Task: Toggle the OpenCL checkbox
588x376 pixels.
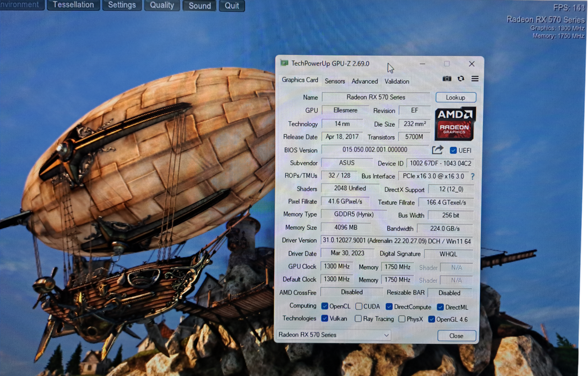Action: coord(325,306)
